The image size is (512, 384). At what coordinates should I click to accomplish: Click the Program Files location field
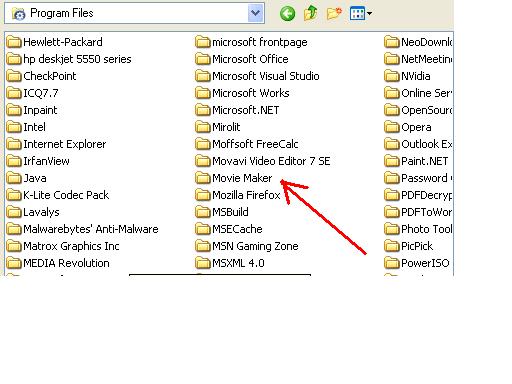[134, 13]
